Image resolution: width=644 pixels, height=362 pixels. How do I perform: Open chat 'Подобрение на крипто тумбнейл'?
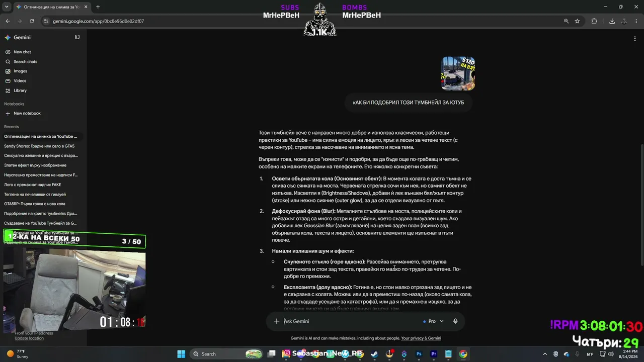(42, 213)
